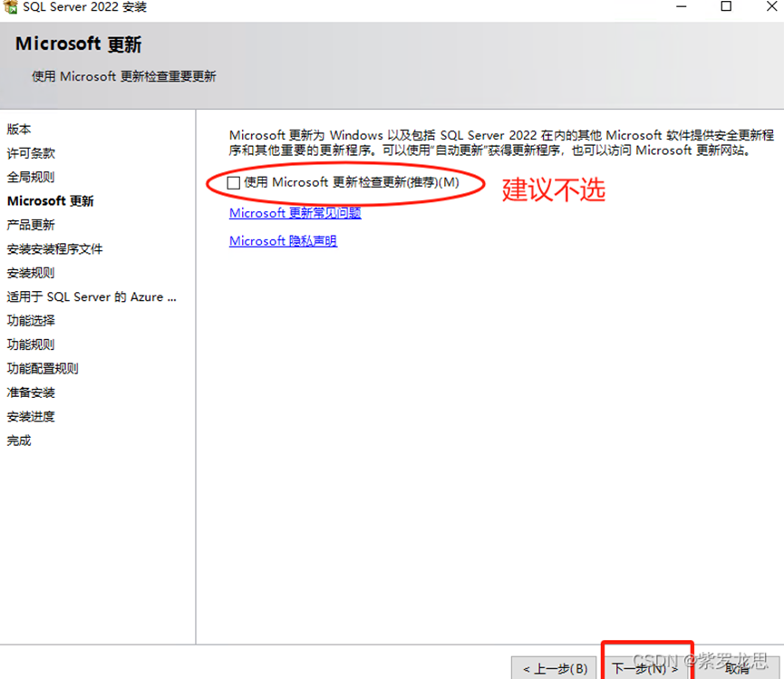Viewport: 784px width, 679px height.
Task: Maximize the SQL Server 2022 安装 window
Action: (726, 6)
